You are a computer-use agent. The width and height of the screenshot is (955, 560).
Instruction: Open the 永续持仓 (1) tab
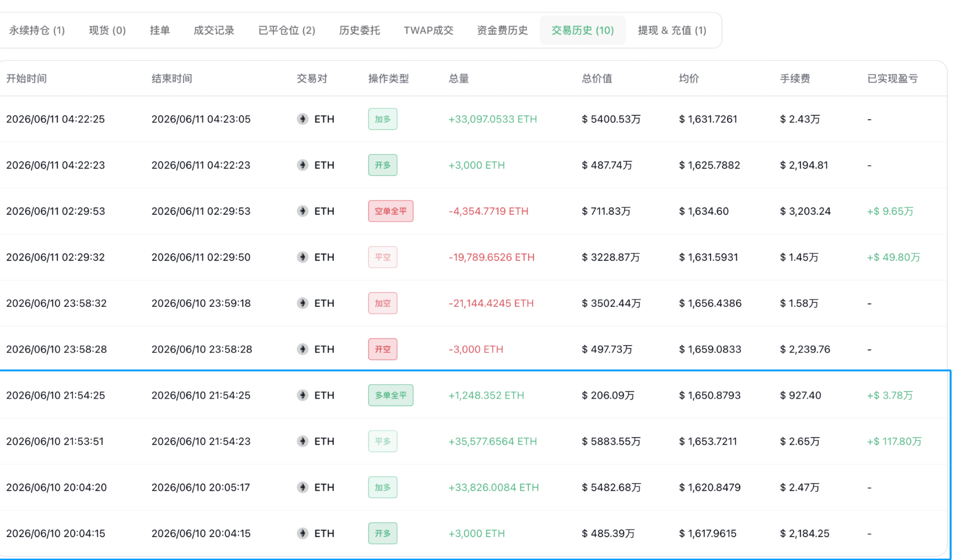(x=37, y=30)
